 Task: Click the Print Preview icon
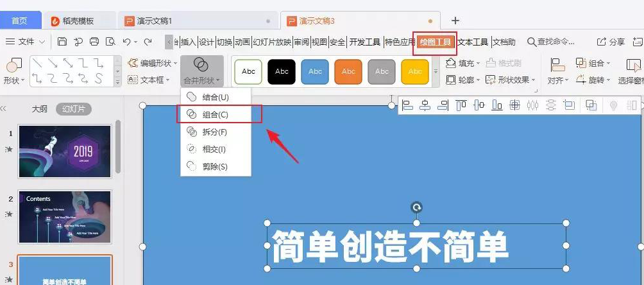(x=110, y=42)
